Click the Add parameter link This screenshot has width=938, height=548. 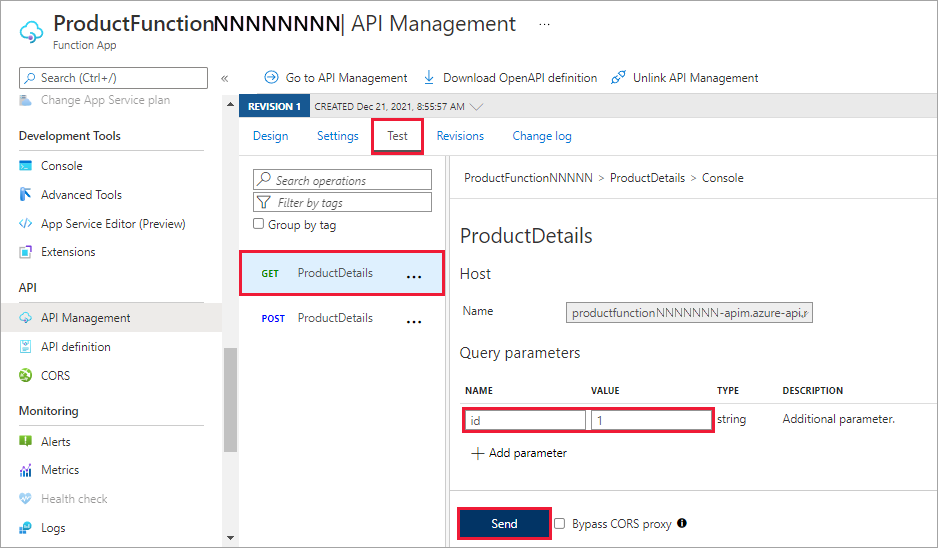click(528, 453)
